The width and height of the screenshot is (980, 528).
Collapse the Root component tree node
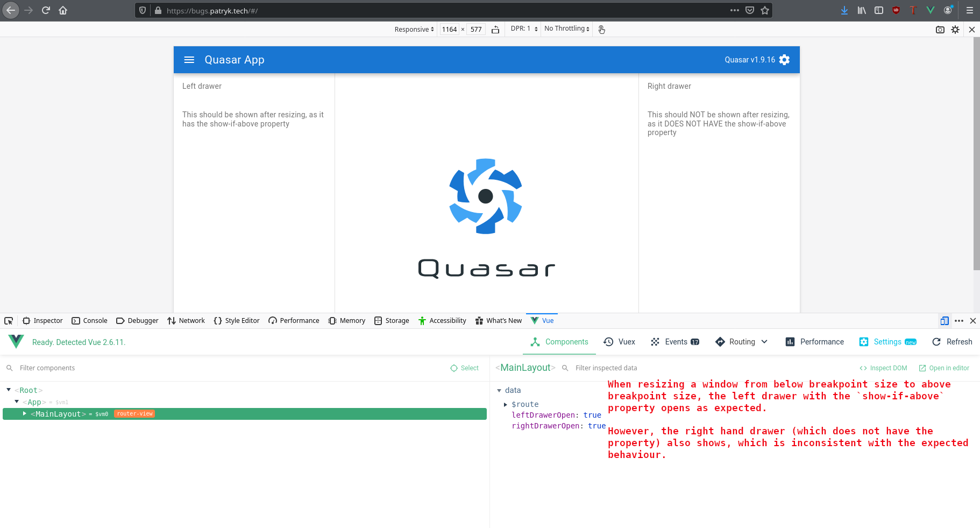(x=9, y=390)
